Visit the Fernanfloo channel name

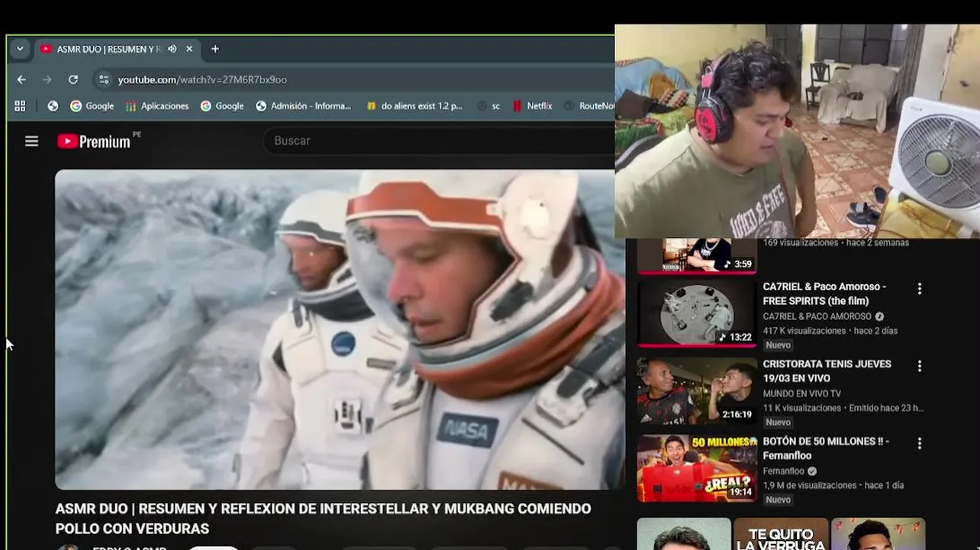tap(784, 471)
